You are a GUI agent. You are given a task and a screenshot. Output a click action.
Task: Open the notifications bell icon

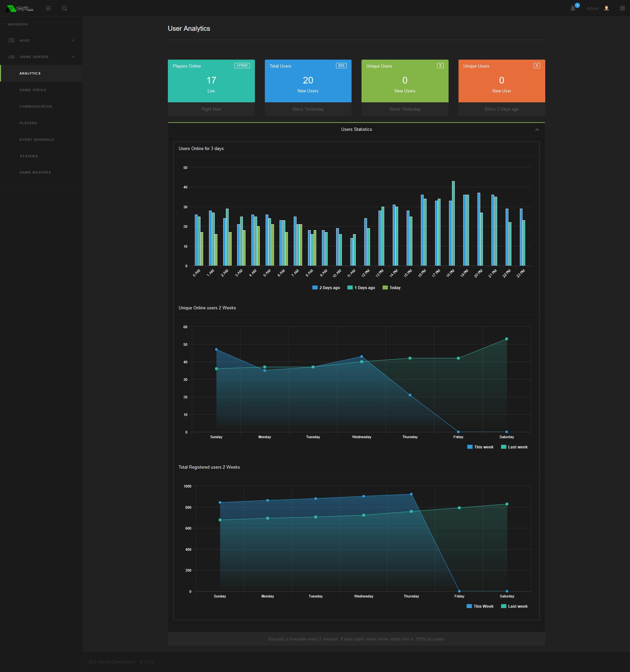click(x=573, y=9)
